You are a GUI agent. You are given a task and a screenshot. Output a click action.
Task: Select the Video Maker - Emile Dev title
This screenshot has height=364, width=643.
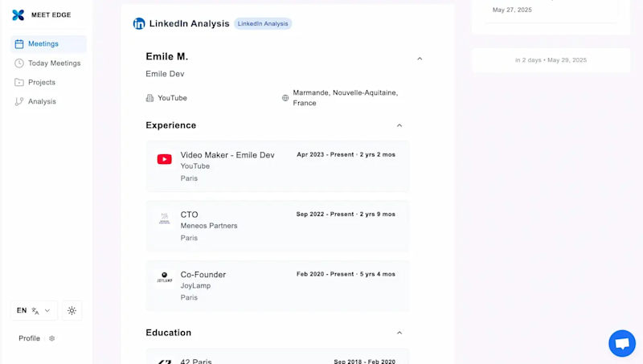click(x=227, y=155)
